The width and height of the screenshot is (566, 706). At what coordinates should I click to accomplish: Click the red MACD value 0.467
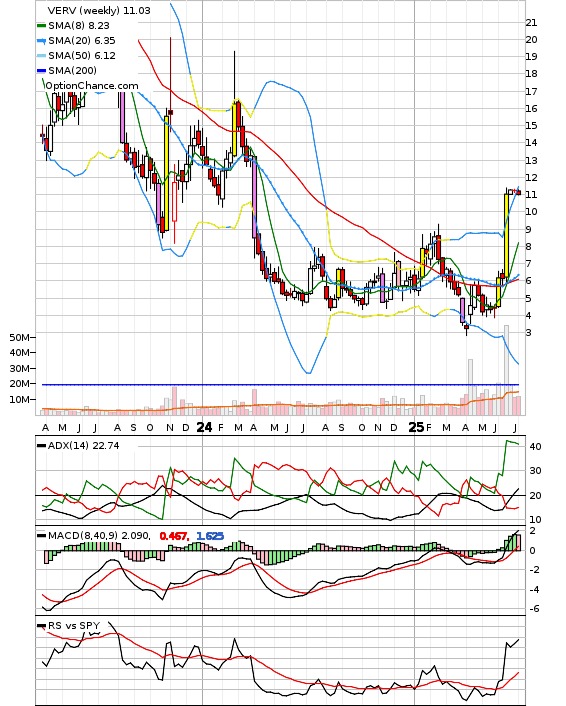[x=174, y=536]
